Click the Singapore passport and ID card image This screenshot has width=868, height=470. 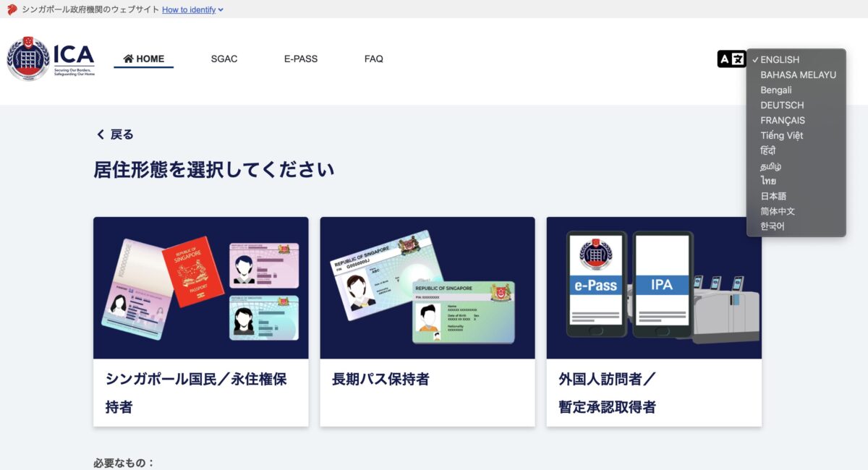[201, 288]
